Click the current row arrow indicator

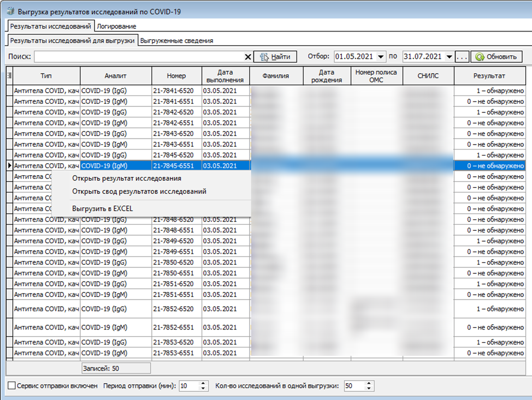pos(9,166)
